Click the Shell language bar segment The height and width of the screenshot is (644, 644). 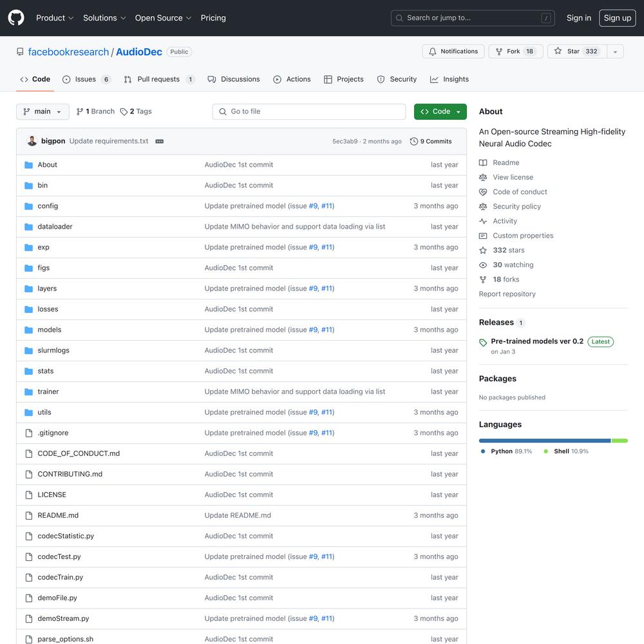(620, 440)
